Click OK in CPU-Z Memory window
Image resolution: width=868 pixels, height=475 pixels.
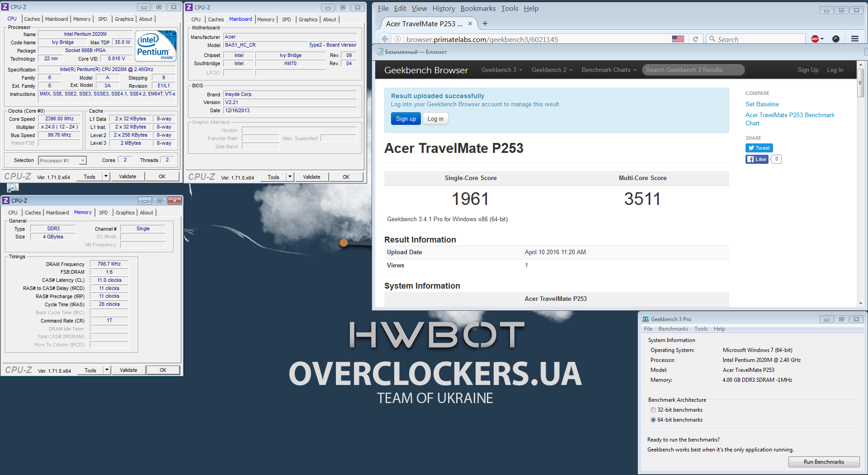[163, 370]
